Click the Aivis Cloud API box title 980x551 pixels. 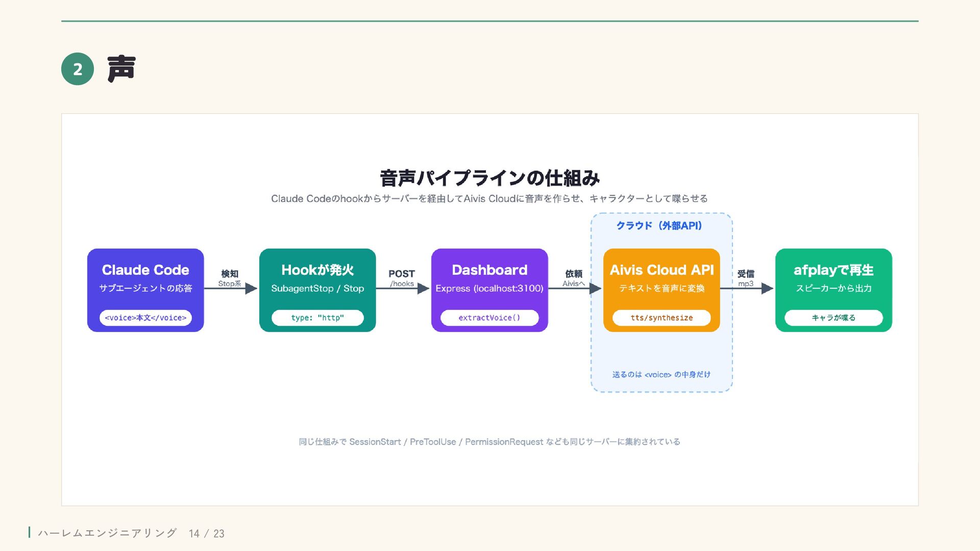(x=661, y=270)
